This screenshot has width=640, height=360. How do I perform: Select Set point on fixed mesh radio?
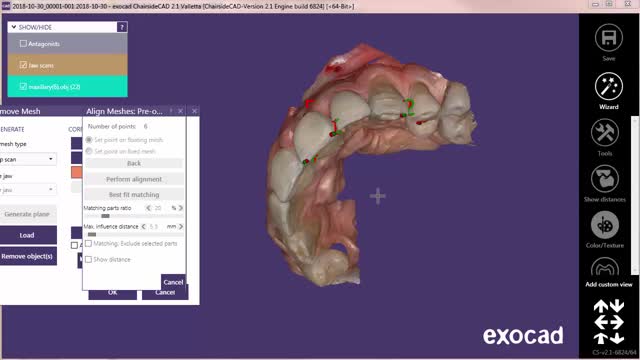point(89,151)
